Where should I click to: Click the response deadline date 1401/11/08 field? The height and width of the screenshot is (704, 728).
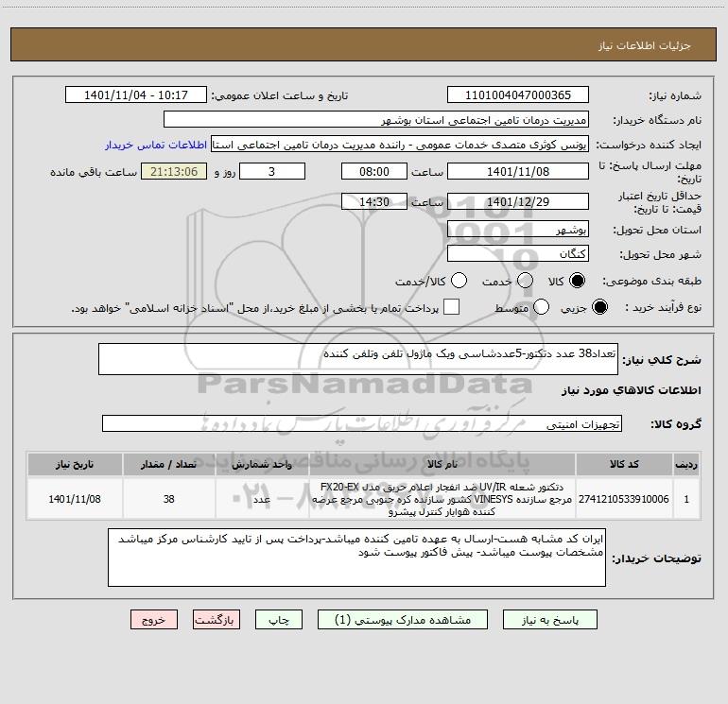pos(518,172)
